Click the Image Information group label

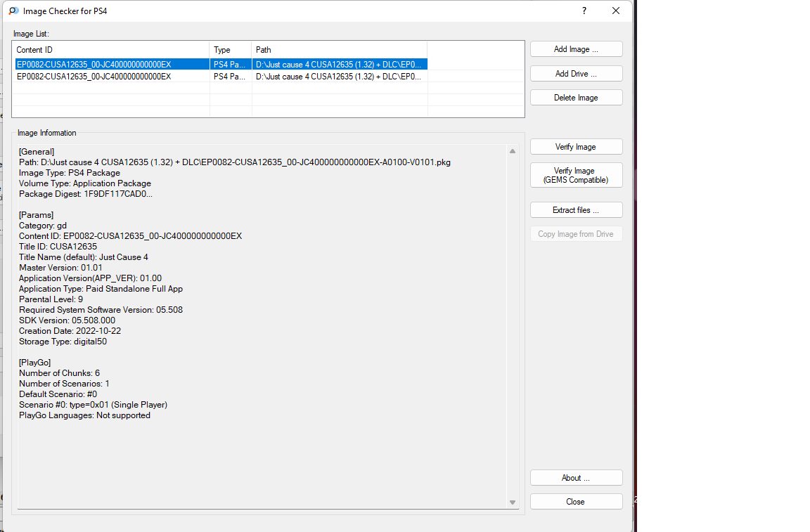click(x=47, y=133)
